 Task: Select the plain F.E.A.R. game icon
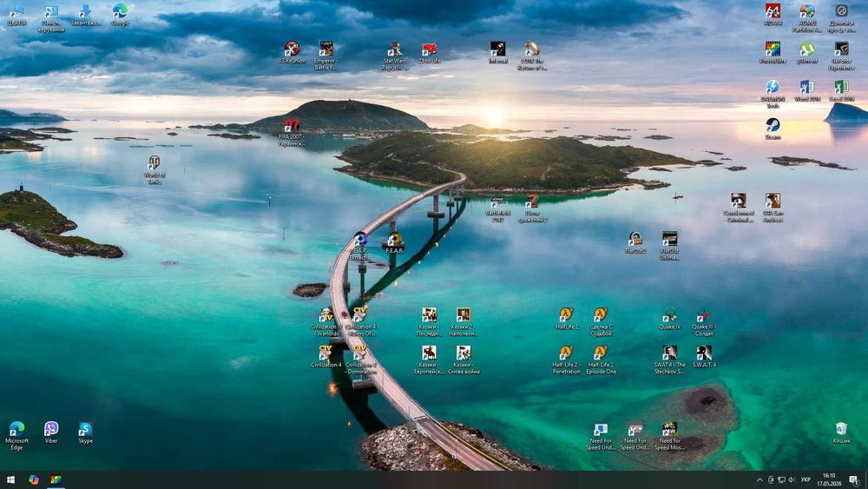pos(395,242)
